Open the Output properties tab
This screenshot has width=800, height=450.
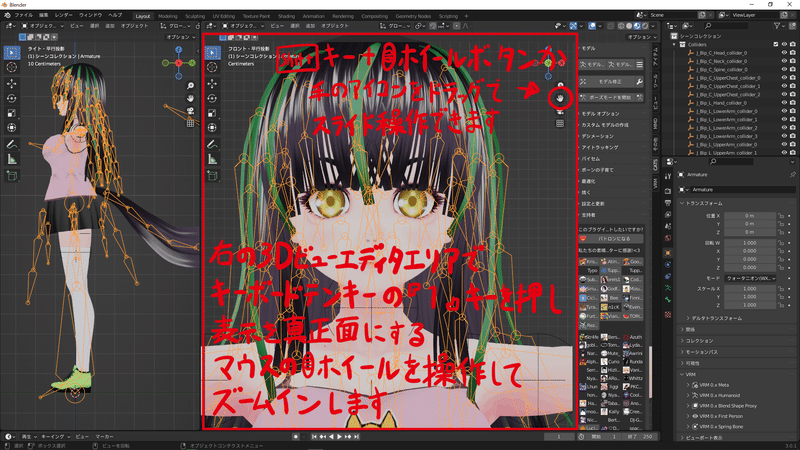[x=668, y=203]
